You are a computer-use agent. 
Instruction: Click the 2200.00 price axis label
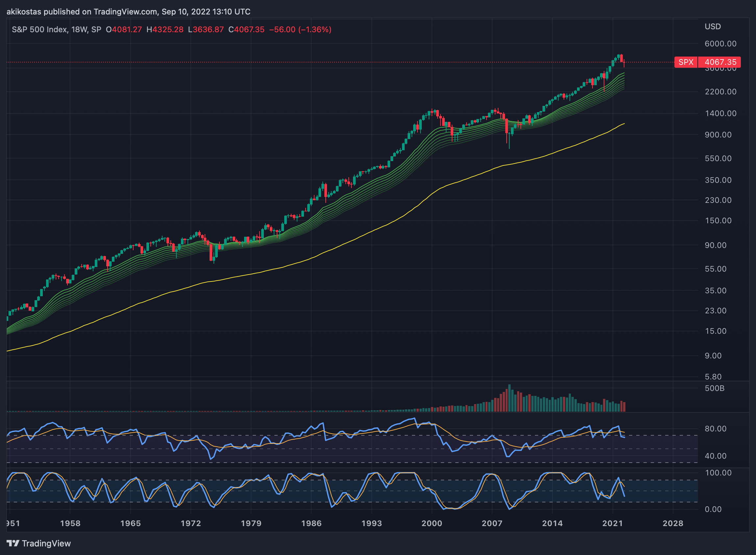[x=720, y=92]
